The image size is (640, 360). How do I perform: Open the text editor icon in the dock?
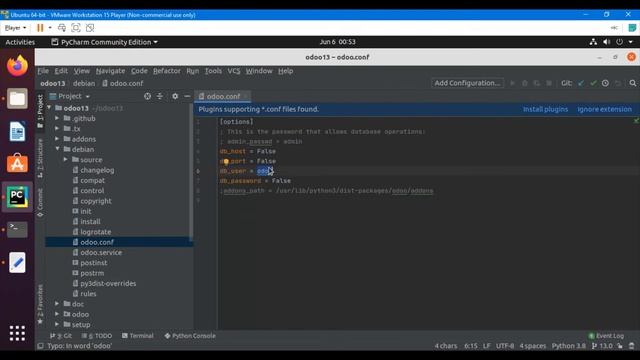(17, 262)
